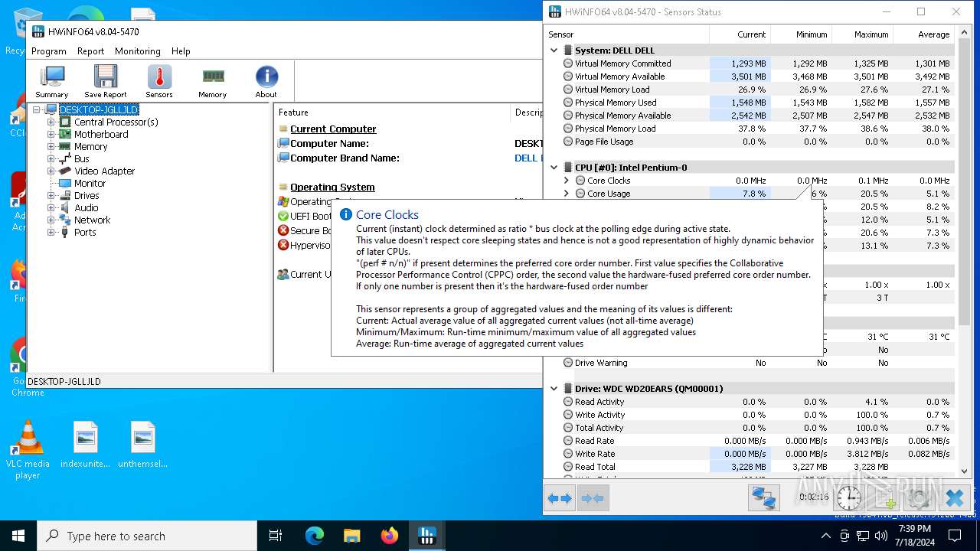Click the Page File Usage sensor icon
The width and height of the screenshot is (980, 551).
[568, 142]
